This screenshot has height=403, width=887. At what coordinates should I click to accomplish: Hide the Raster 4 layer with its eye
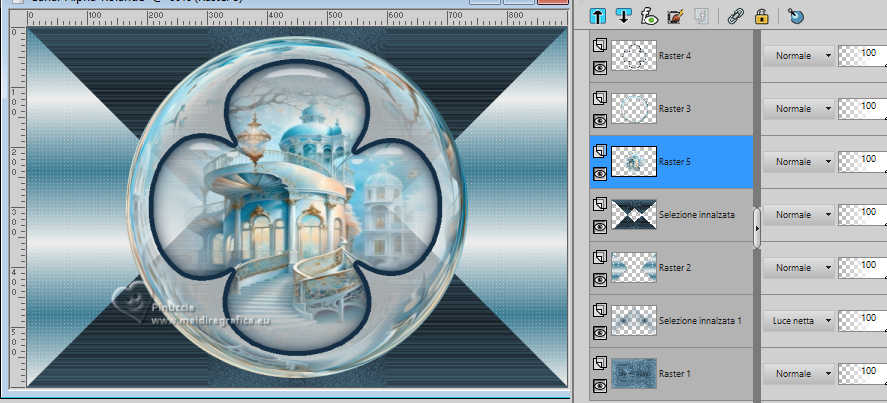pyautogui.click(x=600, y=68)
